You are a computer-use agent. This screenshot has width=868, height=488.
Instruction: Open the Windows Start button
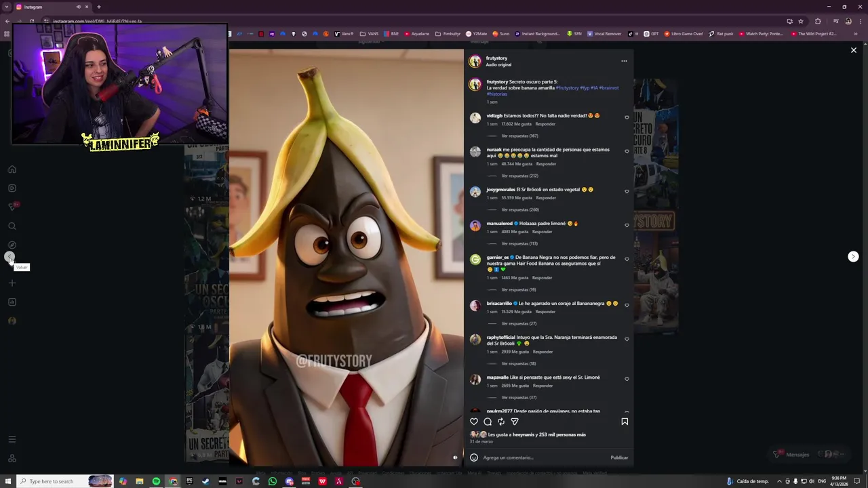coord(7,481)
